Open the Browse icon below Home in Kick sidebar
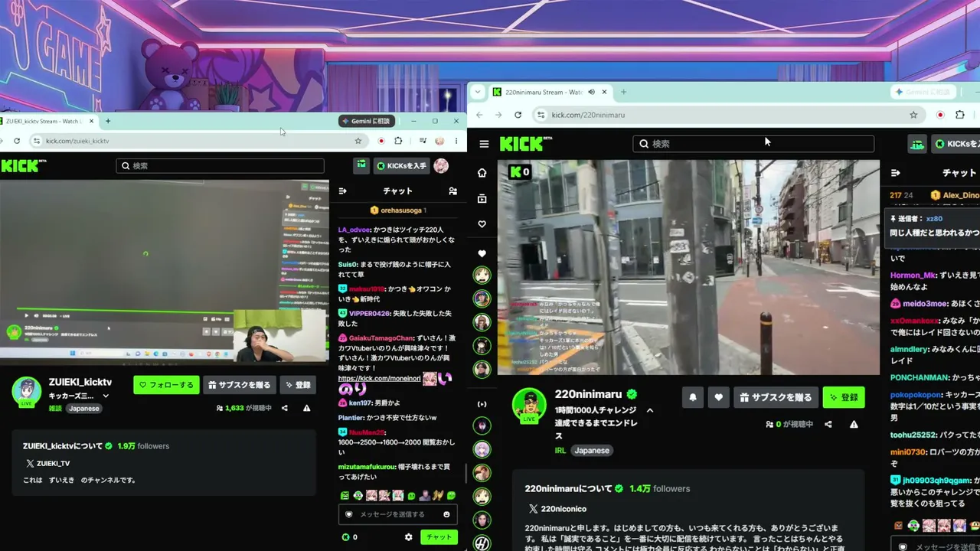The height and width of the screenshot is (551, 980). [482, 199]
